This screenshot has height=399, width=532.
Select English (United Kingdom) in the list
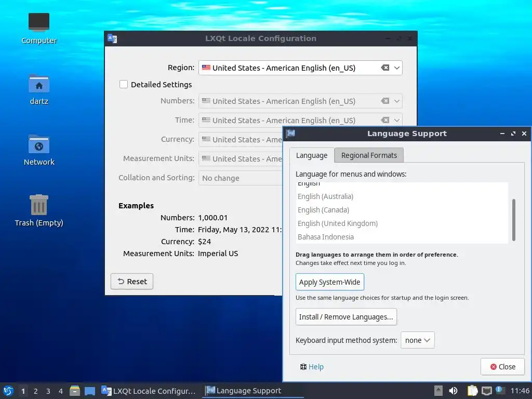click(402, 223)
